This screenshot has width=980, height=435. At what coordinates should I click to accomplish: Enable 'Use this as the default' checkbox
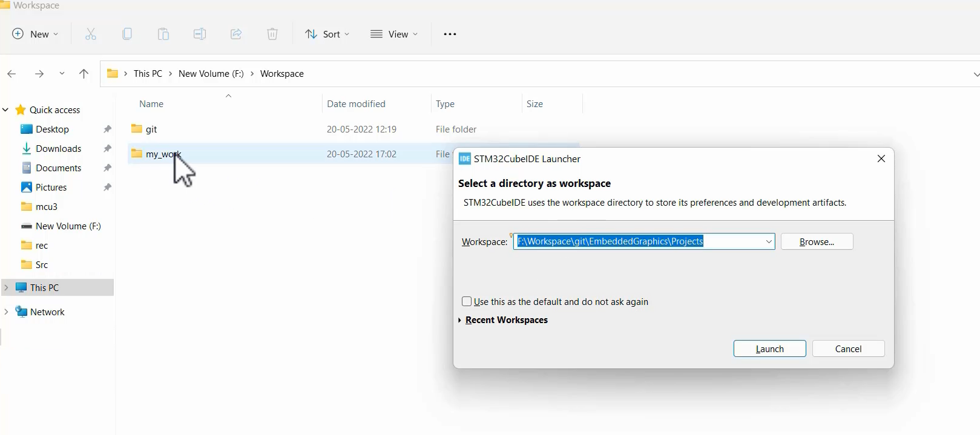(x=467, y=301)
